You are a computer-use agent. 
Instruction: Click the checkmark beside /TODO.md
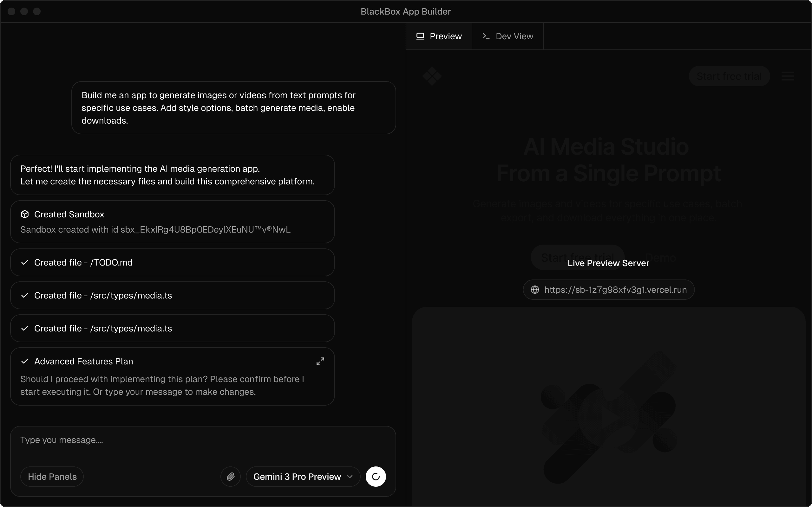pos(24,263)
